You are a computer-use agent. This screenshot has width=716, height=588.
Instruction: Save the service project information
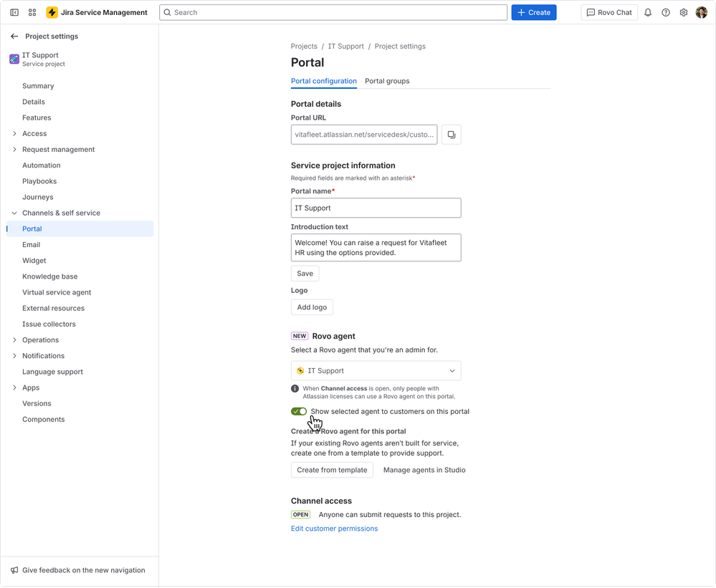(305, 274)
